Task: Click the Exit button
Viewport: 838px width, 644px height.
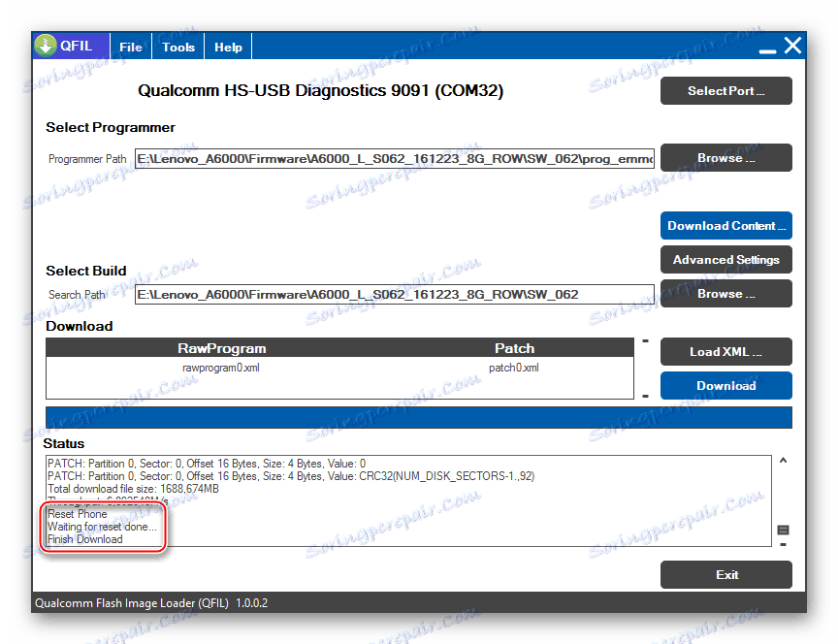Action: coord(726,574)
